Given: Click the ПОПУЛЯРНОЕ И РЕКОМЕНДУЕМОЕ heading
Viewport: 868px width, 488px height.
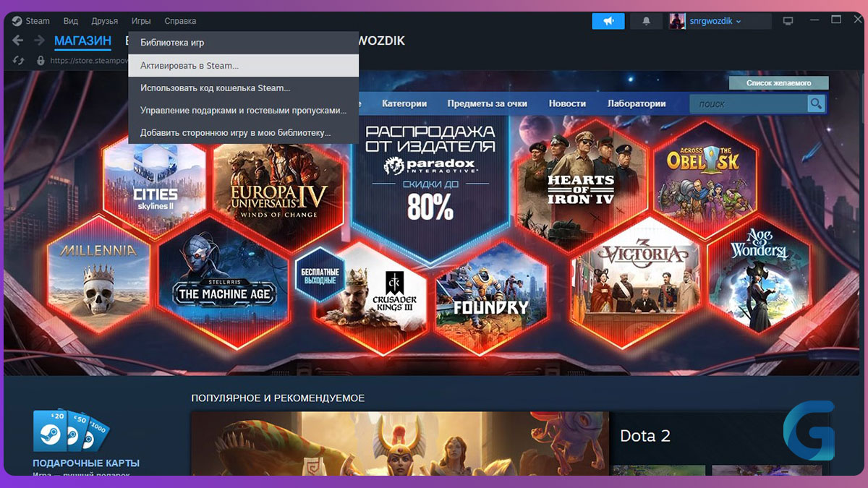Looking at the screenshot, I should click(x=278, y=398).
